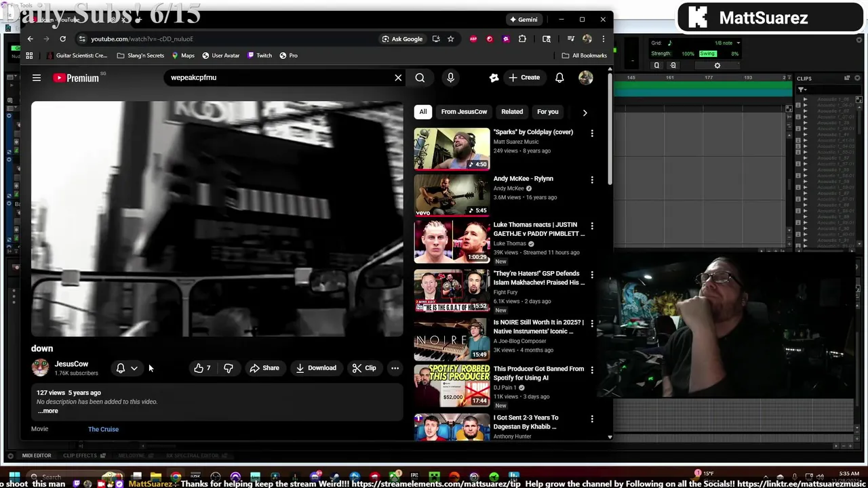
Task: Select the 'From JesusCow' chip
Action: pyautogui.click(x=464, y=112)
